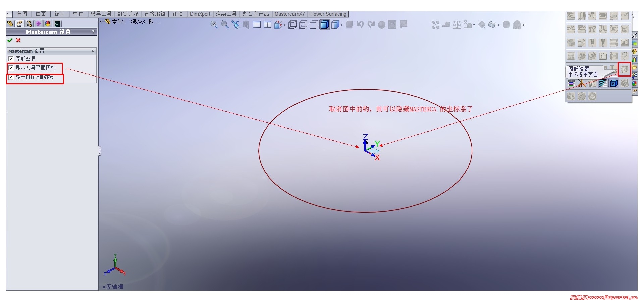Open the Power Surfacing tab
This screenshot has width=644, height=302.
click(328, 14)
